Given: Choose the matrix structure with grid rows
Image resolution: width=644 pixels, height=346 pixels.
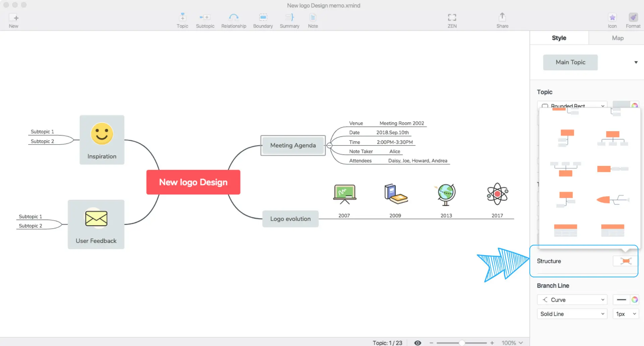Looking at the screenshot, I should point(566,230).
